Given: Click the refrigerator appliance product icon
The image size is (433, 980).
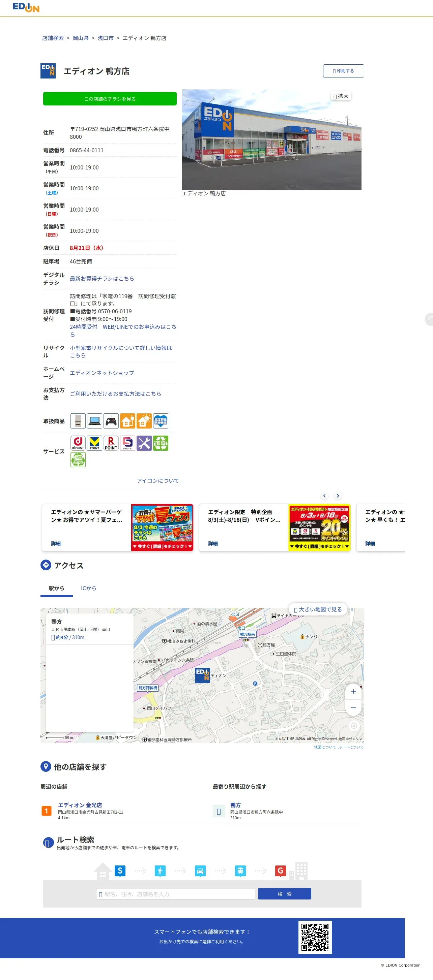Looking at the screenshot, I should (x=78, y=421).
